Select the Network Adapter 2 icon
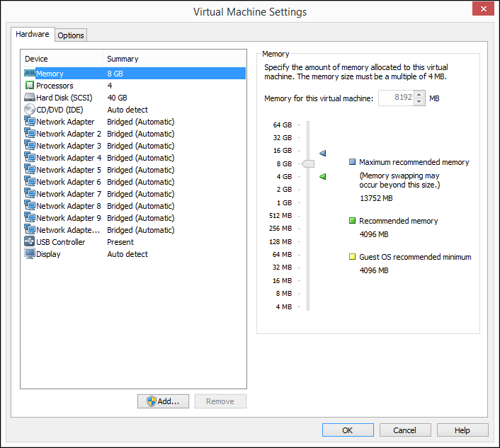This screenshot has width=500, height=448. point(30,134)
